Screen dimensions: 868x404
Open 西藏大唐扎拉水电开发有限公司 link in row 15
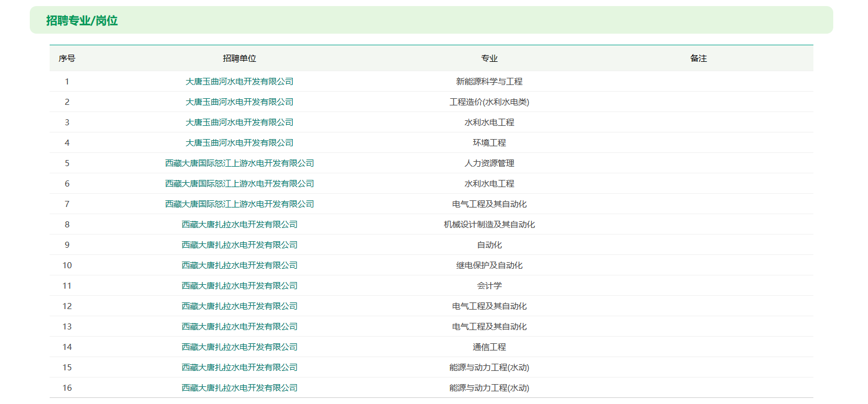point(239,368)
